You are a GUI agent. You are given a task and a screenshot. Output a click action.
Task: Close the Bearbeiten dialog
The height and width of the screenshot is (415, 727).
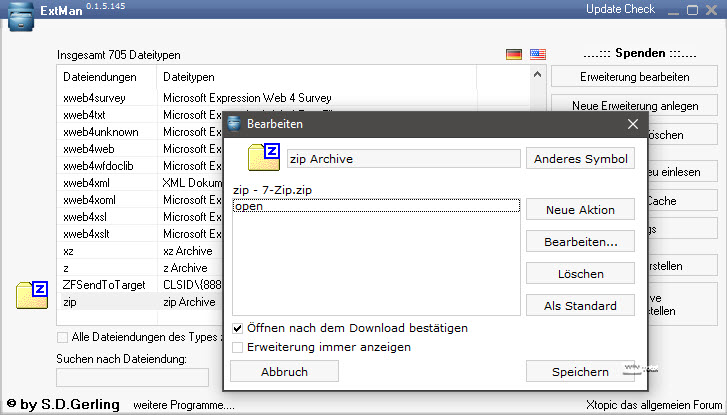(x=633, y=124)
